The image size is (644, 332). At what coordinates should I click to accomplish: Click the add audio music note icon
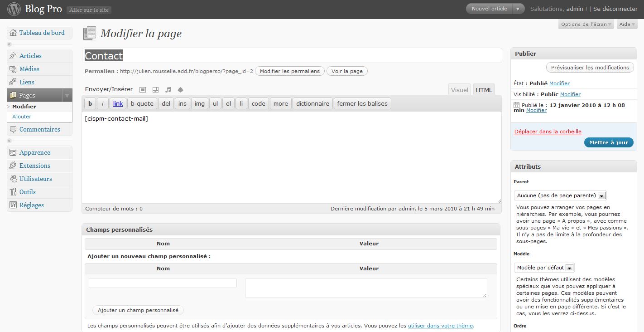click(x=168, y=90)
